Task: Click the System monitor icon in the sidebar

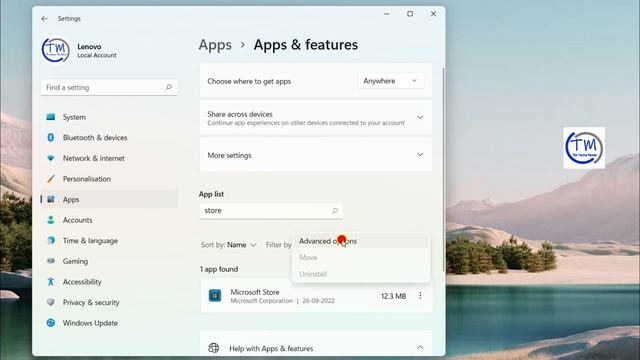Action: [51, 117]
